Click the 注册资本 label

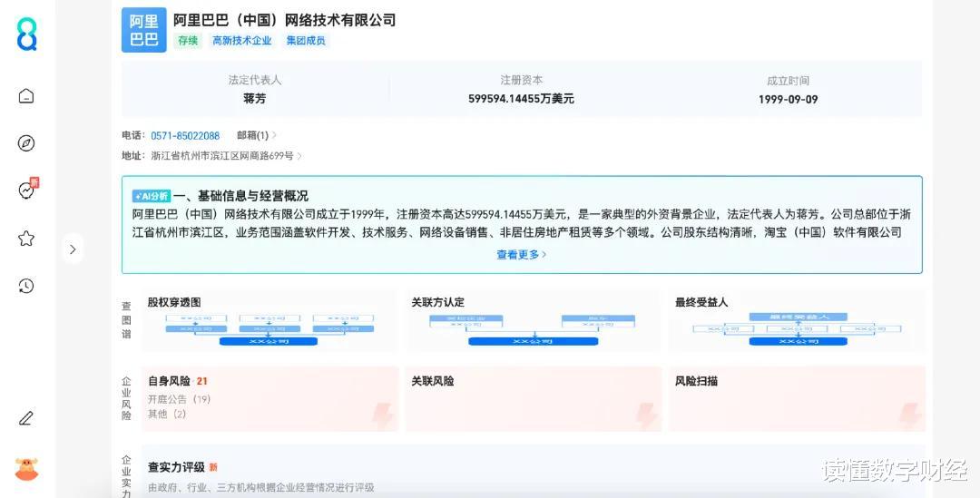[x=521, y=80]
